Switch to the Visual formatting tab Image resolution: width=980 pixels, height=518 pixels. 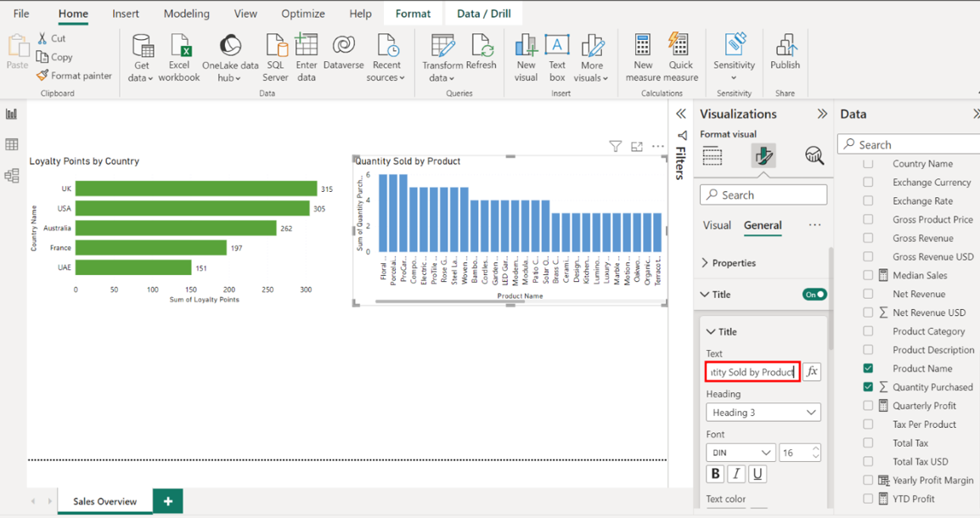717,226
